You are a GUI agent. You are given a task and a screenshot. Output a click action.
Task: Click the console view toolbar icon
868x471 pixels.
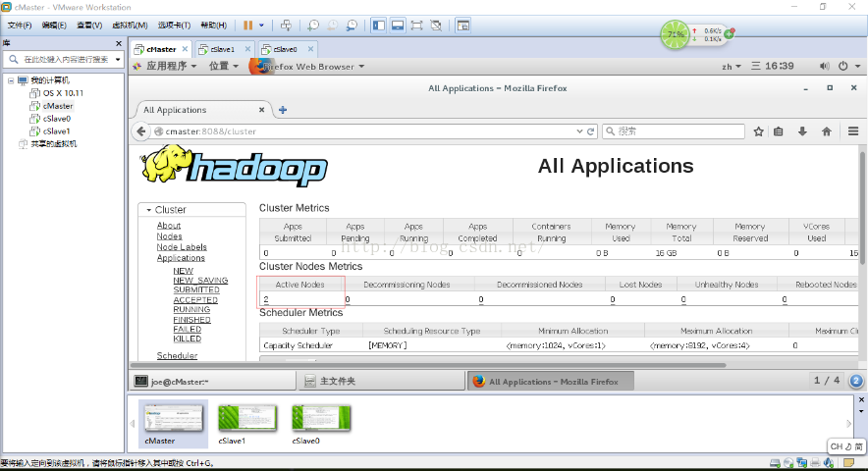pos(462,26)
